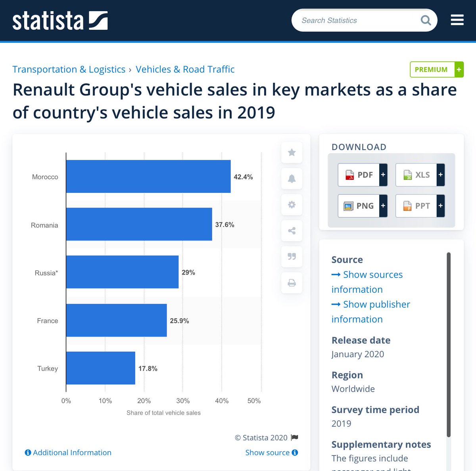Viewport: 476px width, 471px height.
Task: Click the search magnifier icon
Action: coord(426,20)
